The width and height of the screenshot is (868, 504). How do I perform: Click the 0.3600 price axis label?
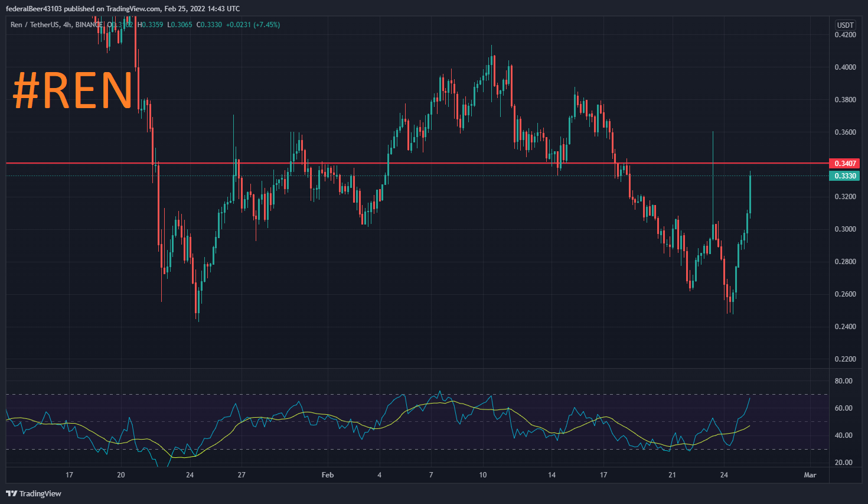click(x=845, y=132)
